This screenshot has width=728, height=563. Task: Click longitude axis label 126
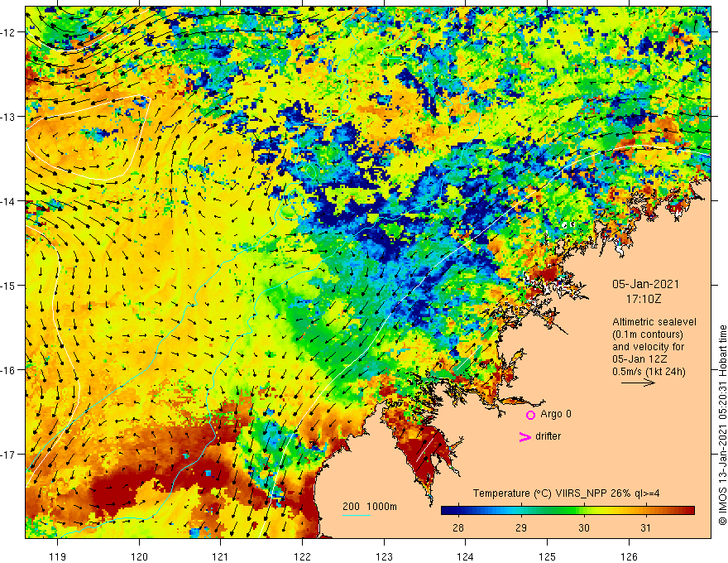[x=629, y=556]
